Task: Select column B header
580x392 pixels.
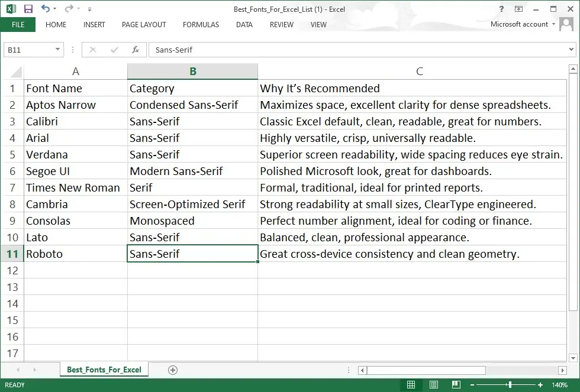Action: (193, 72)
